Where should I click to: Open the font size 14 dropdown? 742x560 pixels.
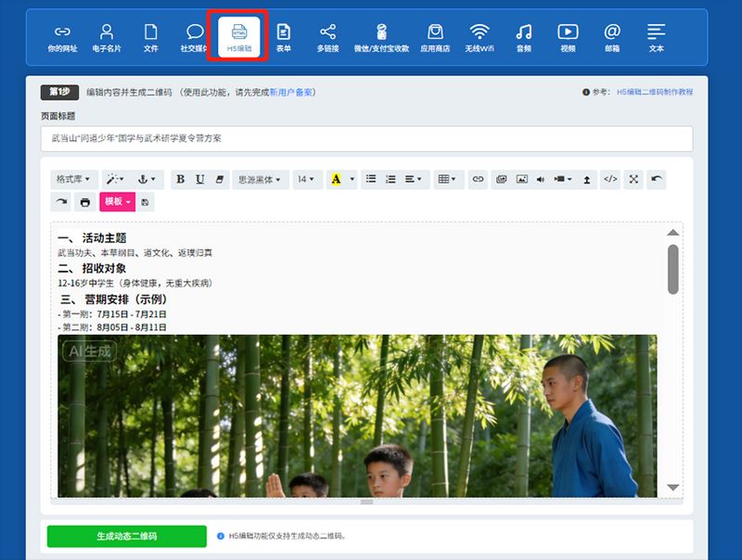(x=307, y=179)
